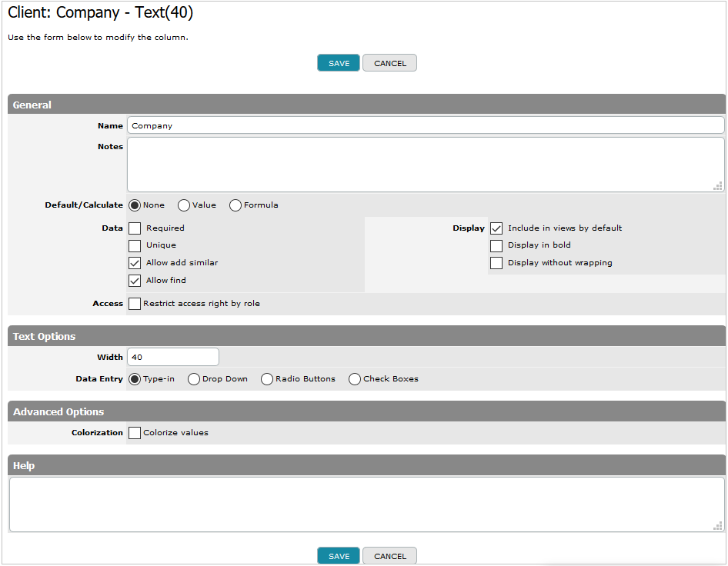The image size is (728, 566).
Task: Enable the Required checkbox
Action: pyautogui.click(x=135, y=228)
